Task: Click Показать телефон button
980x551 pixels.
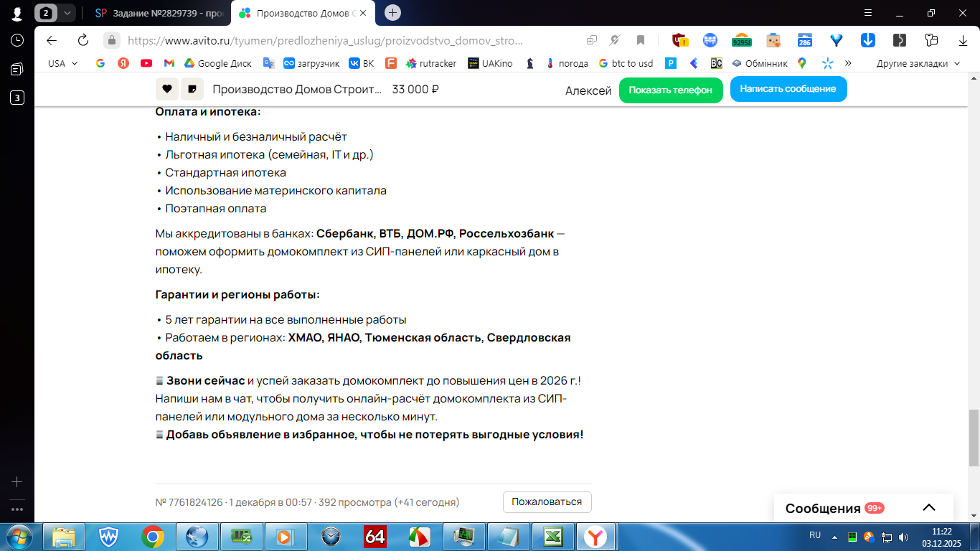Action: tap(671, 90)
